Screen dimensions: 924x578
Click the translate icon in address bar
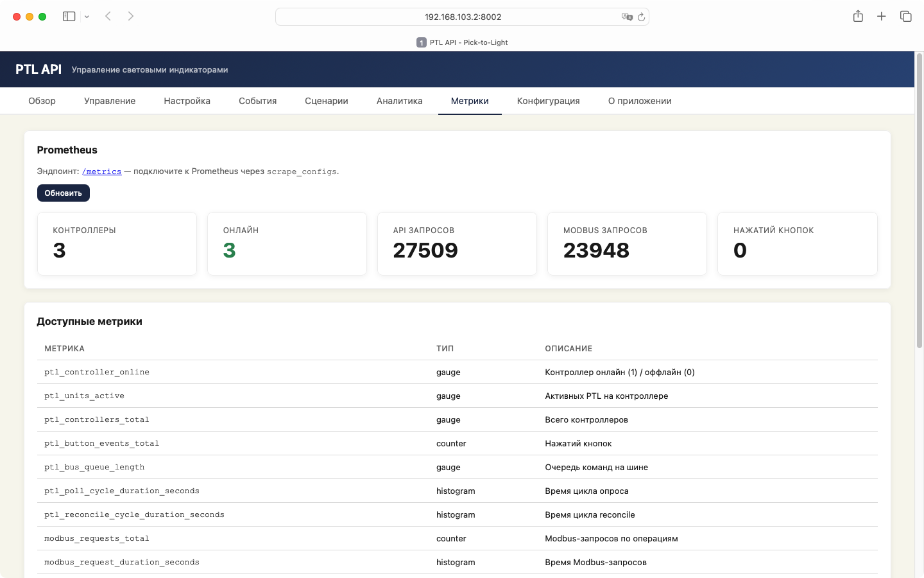point(626,17)
